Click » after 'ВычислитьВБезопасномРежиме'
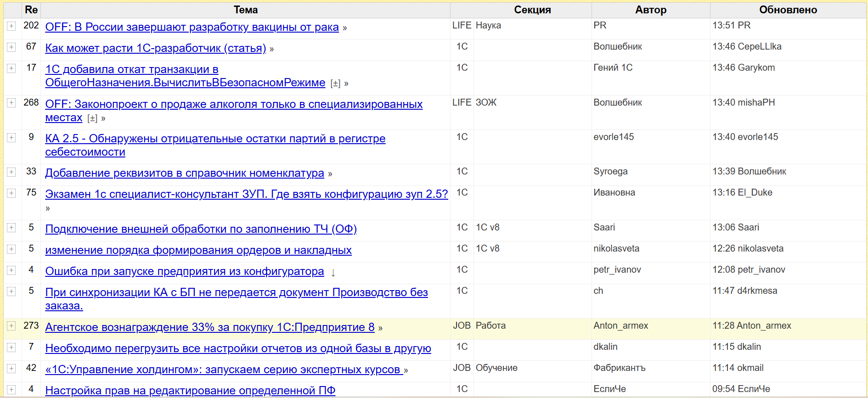868x398 pixels. point(346,84)
